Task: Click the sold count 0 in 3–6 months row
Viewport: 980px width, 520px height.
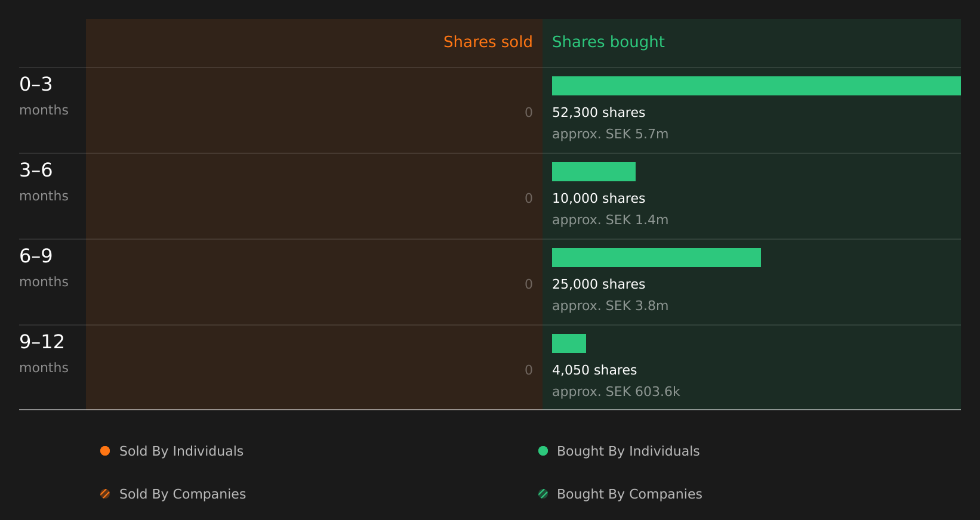Action: coord(529,199)
